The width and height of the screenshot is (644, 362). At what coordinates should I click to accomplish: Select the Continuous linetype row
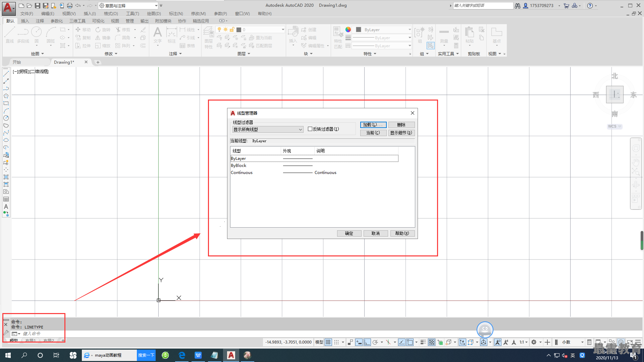tap(314, 173)
